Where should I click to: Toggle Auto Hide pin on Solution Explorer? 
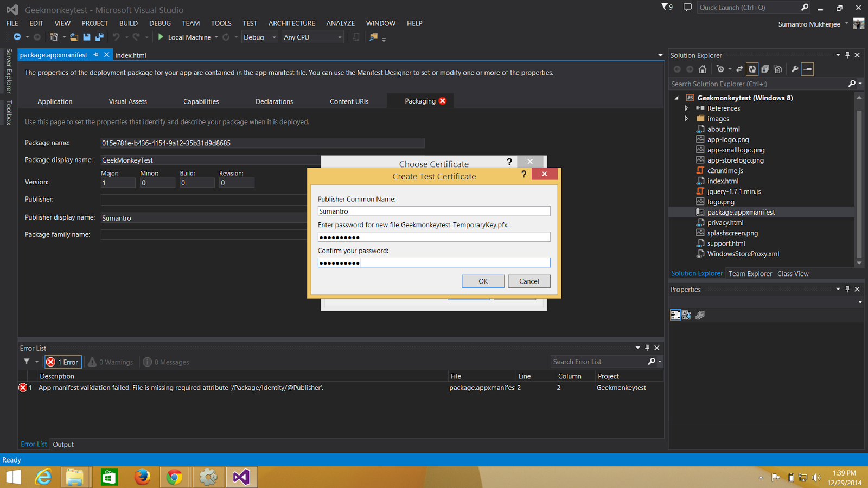(847, 55)
